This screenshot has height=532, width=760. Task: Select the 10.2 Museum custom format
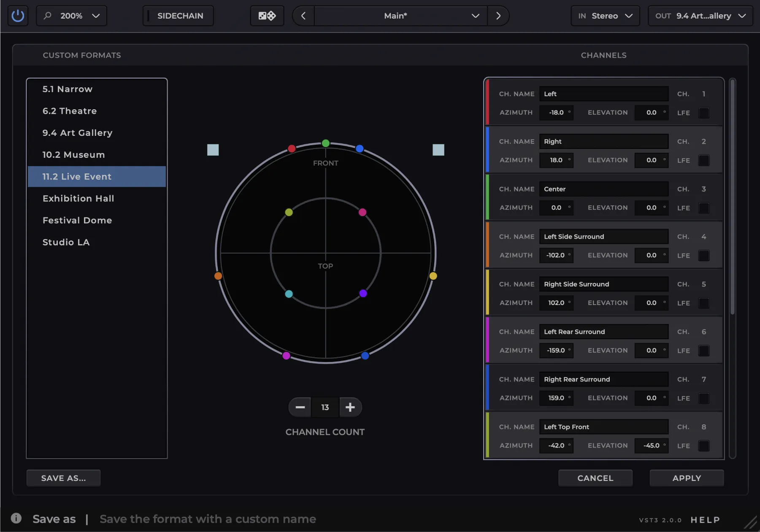[97, 155]
